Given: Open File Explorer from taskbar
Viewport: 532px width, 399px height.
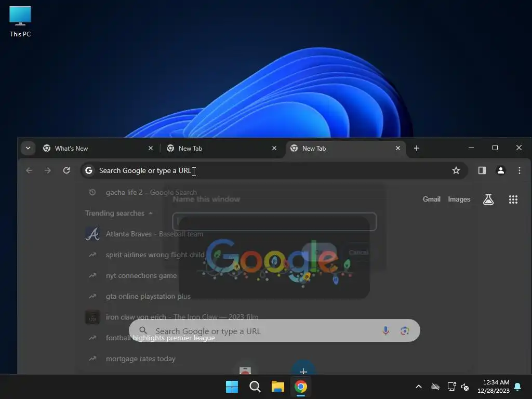Looking at the screenshot, I should pos(277,387).
